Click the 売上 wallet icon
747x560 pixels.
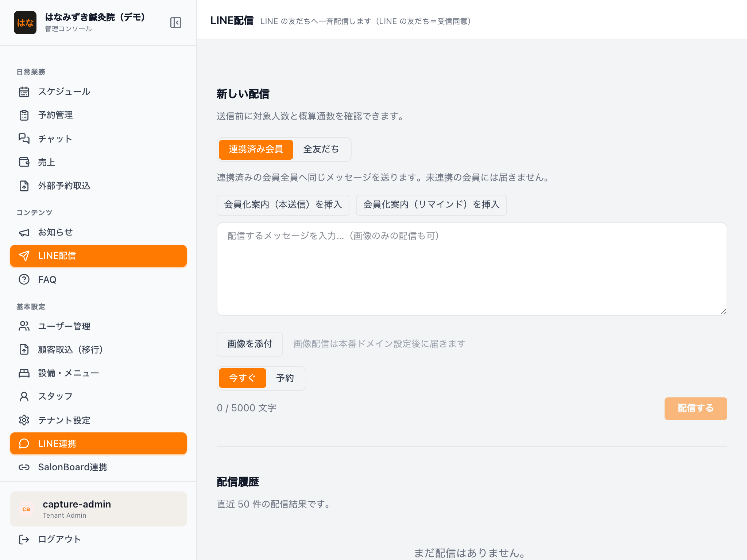tap(24, 162)
